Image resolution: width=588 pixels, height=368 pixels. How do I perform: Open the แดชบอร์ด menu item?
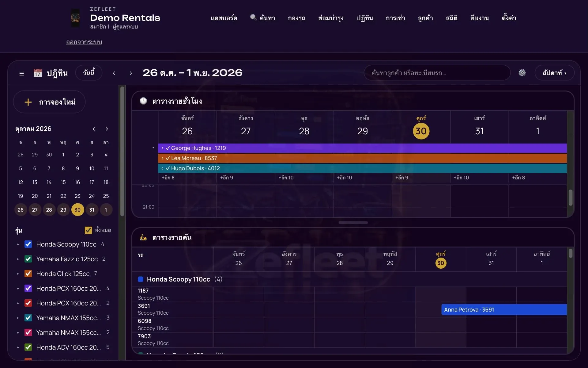pyautogui.click(x=224, y=18)
